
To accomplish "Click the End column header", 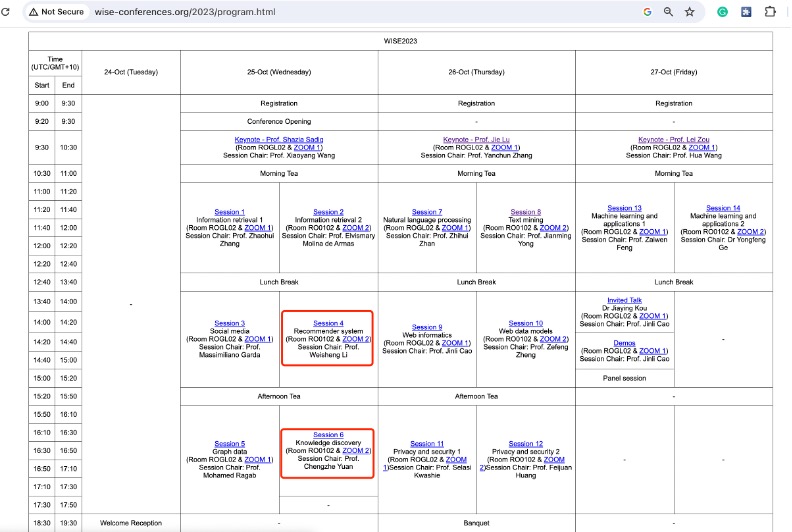I will 68,85.
